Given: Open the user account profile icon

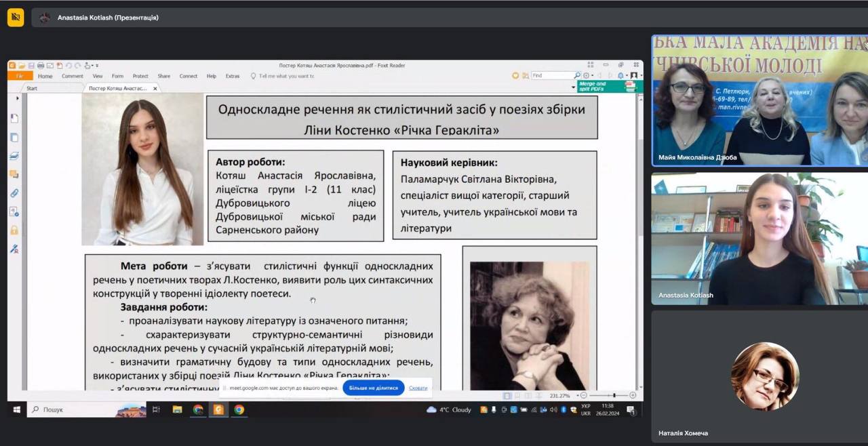Looking at the screenshot, I should (x=634, y=75).
